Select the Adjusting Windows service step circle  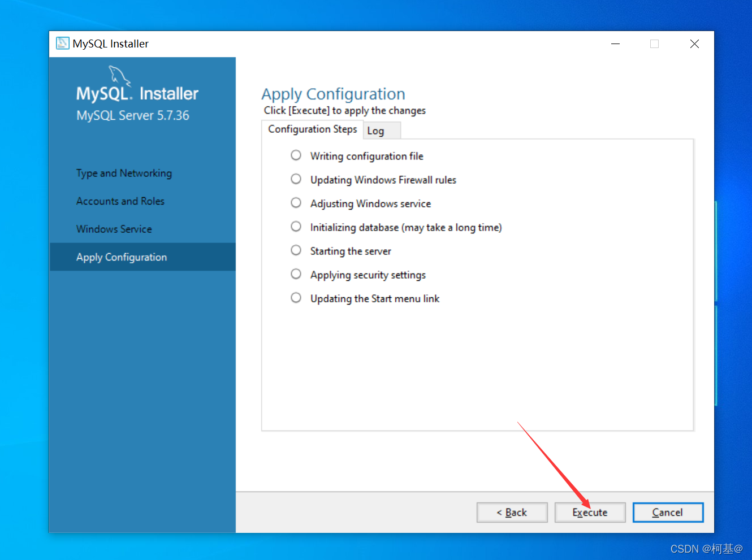pyautogui.click(x=296, y=203)
